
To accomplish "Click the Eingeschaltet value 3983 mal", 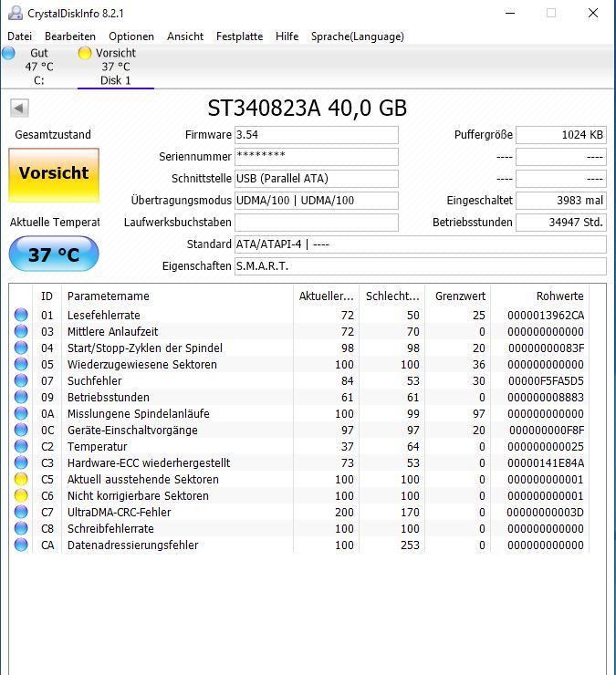I will 561,201.
